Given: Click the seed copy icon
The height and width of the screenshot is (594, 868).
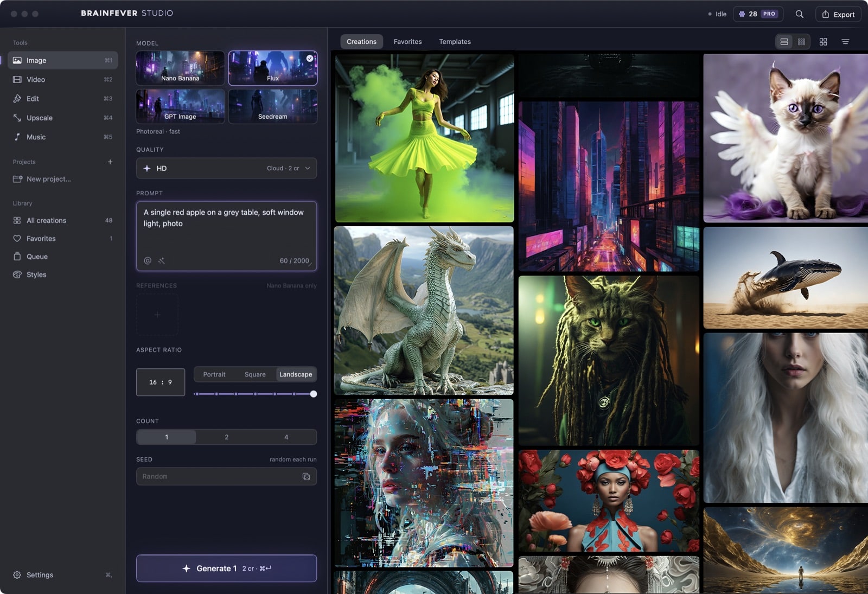Looking at the screenshot, I should pos(306,476).
